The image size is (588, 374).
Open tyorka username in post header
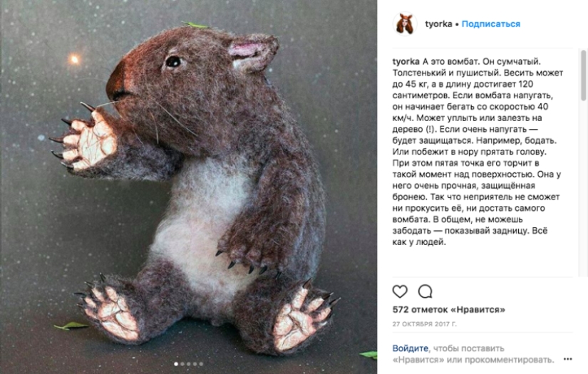tap(438, 24)
